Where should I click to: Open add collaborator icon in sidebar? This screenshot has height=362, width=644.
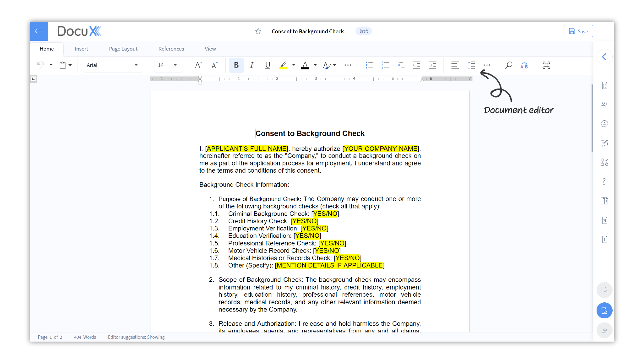click(604, 105)
